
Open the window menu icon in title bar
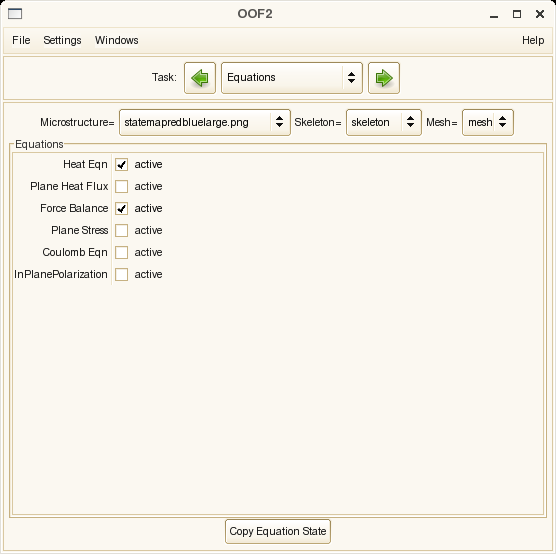pyautogui.click(x=15, y=14)
